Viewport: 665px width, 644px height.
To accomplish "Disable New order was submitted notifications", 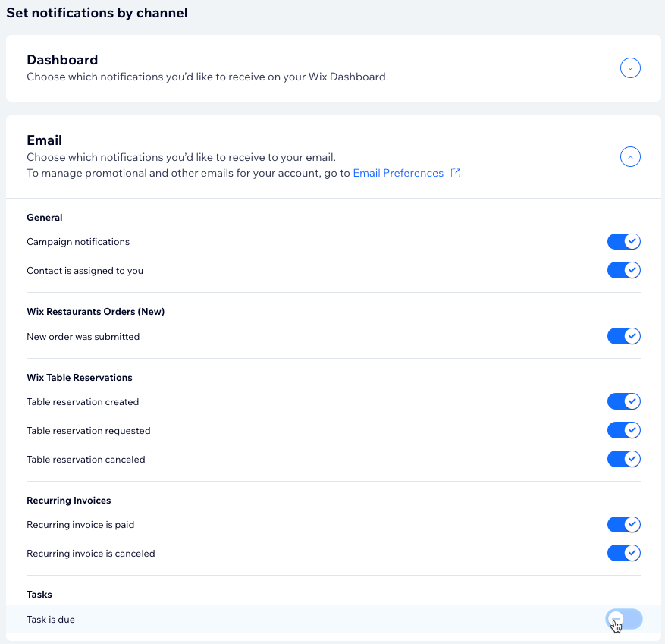I will click(623, 336).
